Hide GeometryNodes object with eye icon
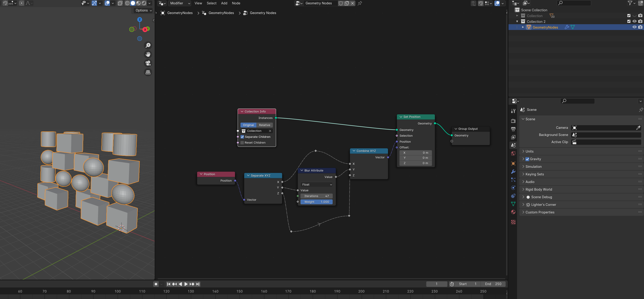Viewport: 644px width, 299px height. click(x=635, y=27)
